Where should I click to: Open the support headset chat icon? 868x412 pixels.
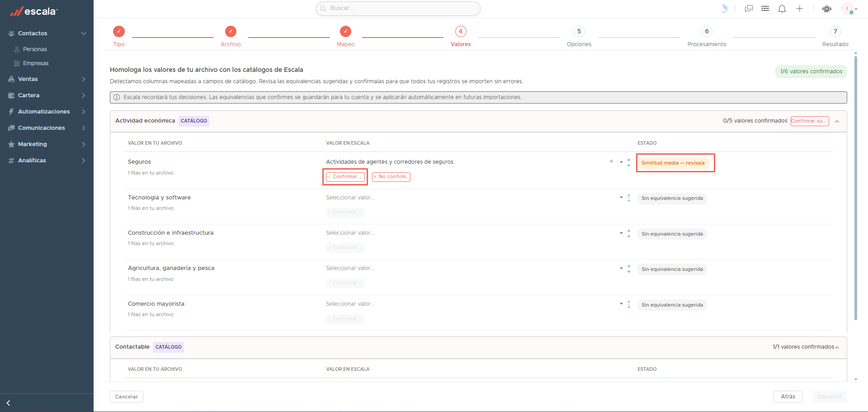point(827,9)
